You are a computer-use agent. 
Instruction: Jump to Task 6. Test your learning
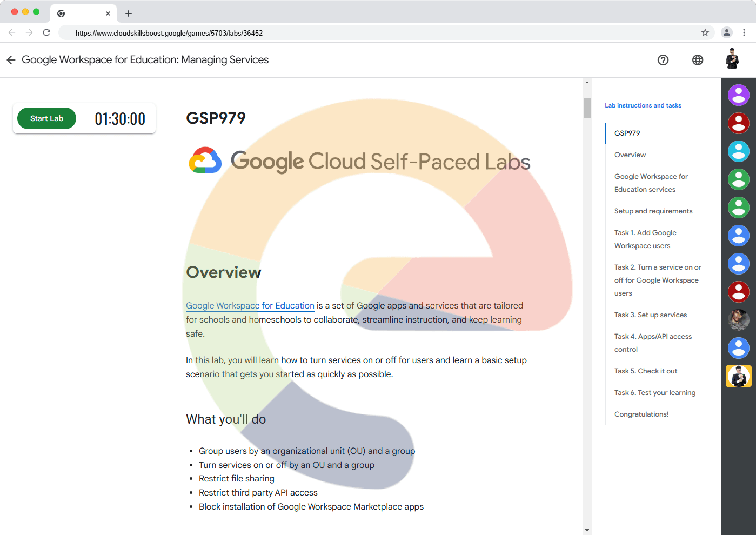click(x=655, y=393)
